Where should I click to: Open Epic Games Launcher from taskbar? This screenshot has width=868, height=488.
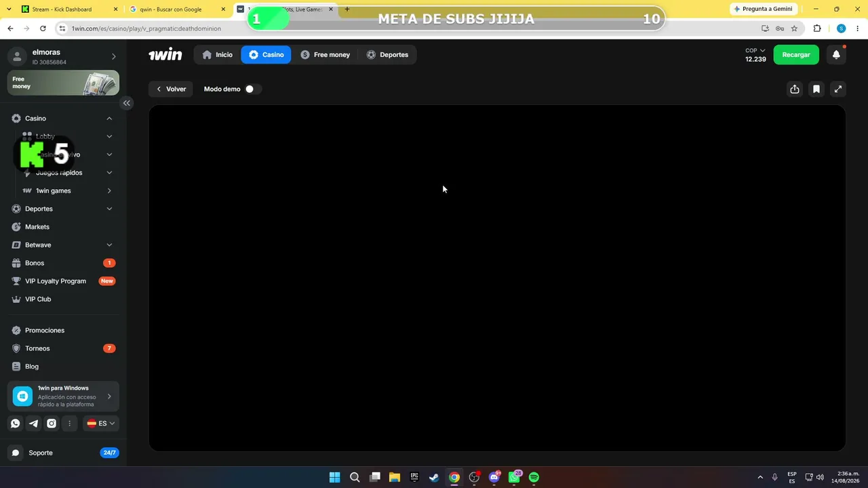click(414, 477)
